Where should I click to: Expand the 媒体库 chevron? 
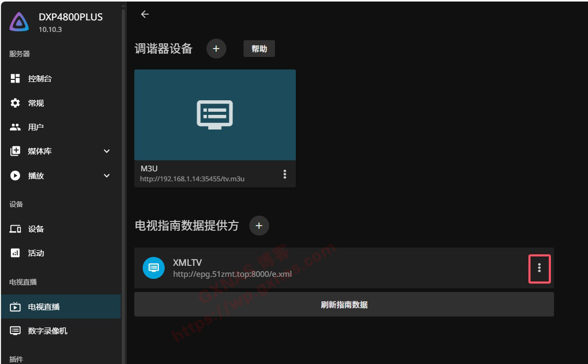click(107, 151)
